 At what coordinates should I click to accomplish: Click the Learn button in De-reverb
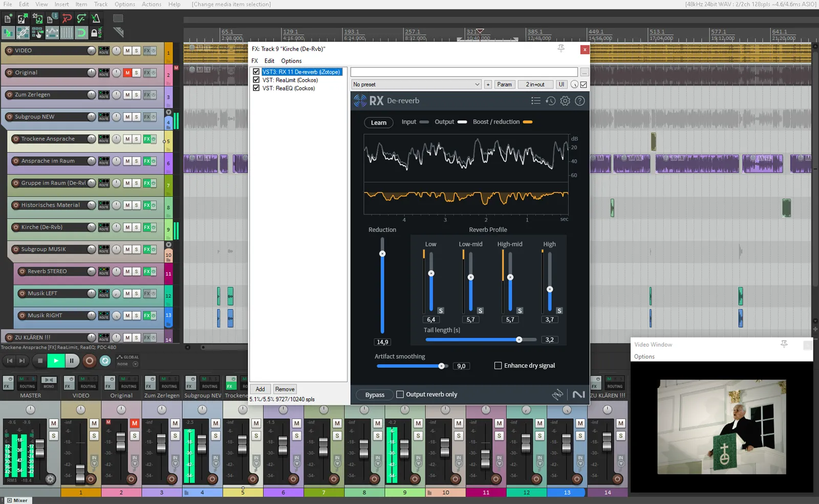click(379, 122)
